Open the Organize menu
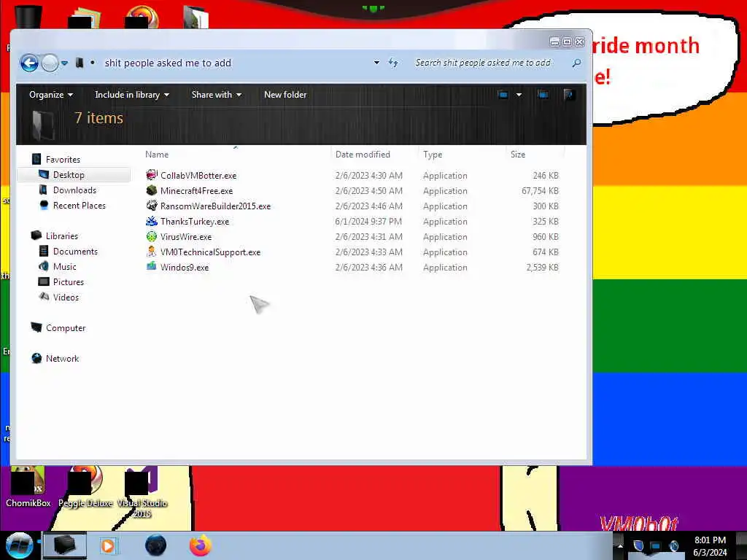747x560 pixels. point(51,95)
